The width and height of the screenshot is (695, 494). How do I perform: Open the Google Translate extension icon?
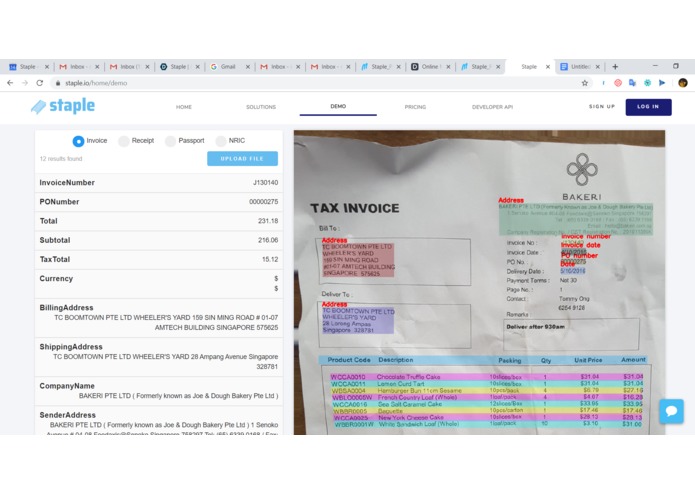(633, 83)
